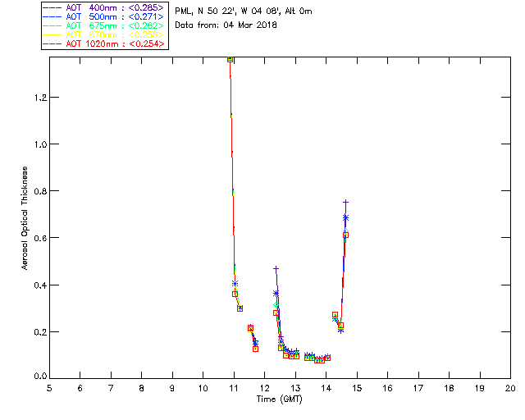Click the blue asterisk marker near 0.36 at 12.4 GMT
Image resolution: width=525 pixels, height=420 pixels.
coord(276,294)
